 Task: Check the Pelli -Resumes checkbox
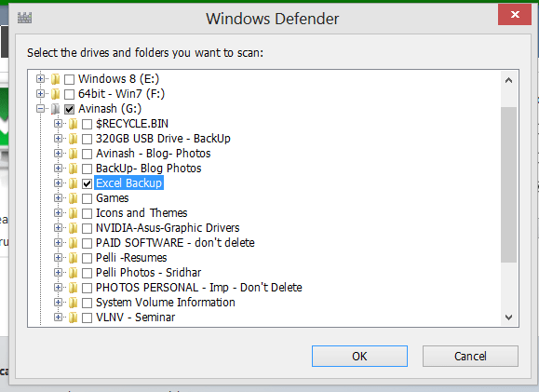click(87, 258)
